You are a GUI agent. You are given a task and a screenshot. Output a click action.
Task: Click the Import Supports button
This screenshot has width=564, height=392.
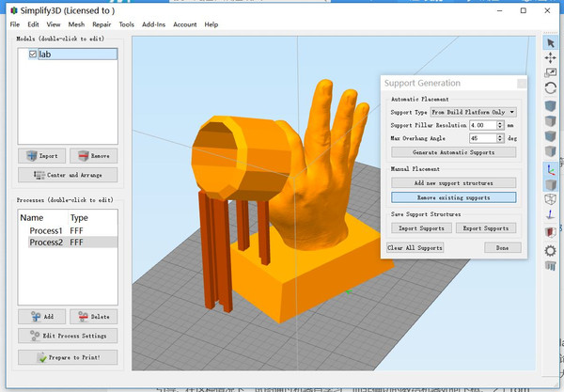[x=421, y=228]
